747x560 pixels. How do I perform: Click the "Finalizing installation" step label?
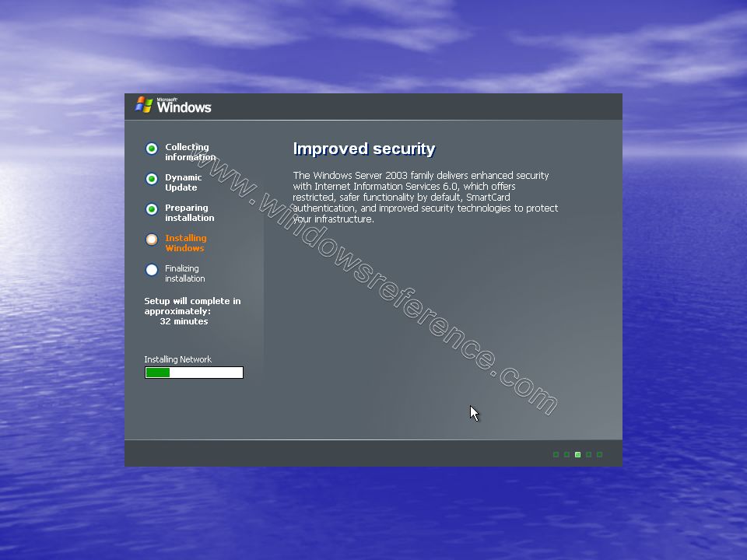pyautogui.click(x=185, y=273)
